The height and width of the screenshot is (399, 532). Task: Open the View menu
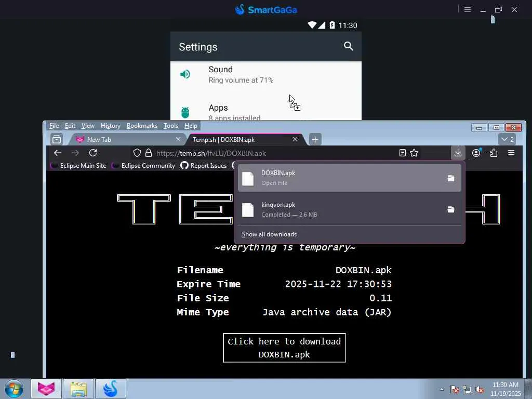pyautogui.click(x=88, y=126)
